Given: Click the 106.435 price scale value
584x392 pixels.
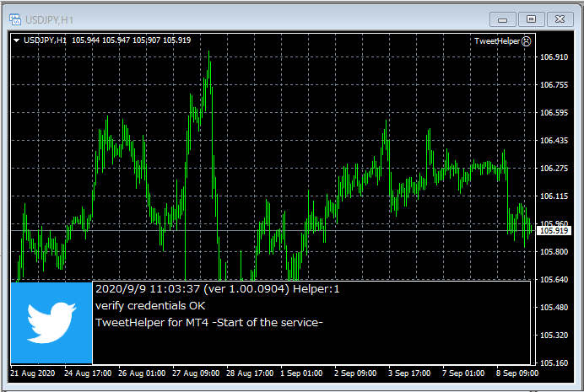Looking at the screenshot, I should pos(554,141).
